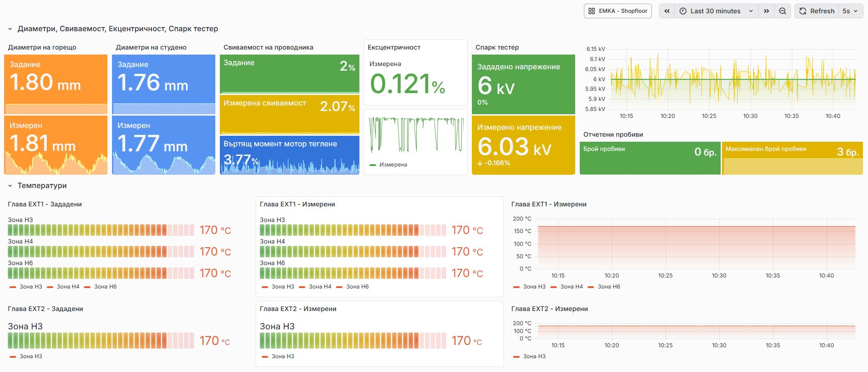
Task: Click the 1.77 mm cold measured diameter
Action: tap(164, 145)
